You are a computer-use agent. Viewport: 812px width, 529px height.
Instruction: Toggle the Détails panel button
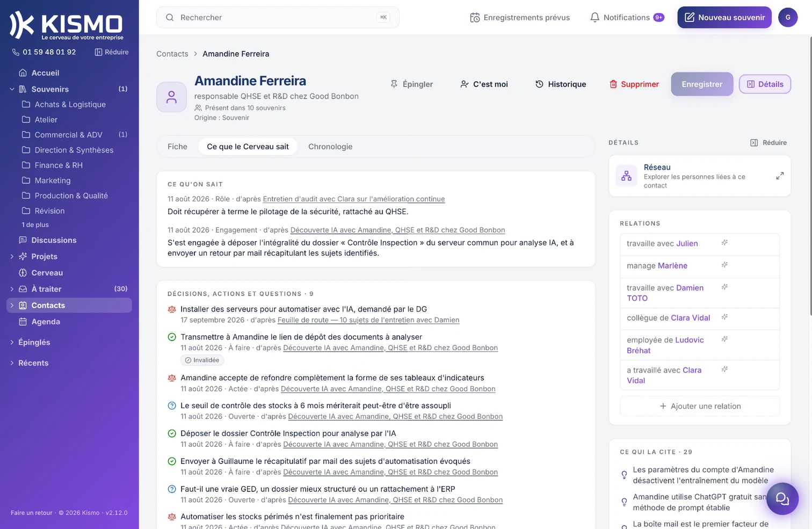coord(765,84)
